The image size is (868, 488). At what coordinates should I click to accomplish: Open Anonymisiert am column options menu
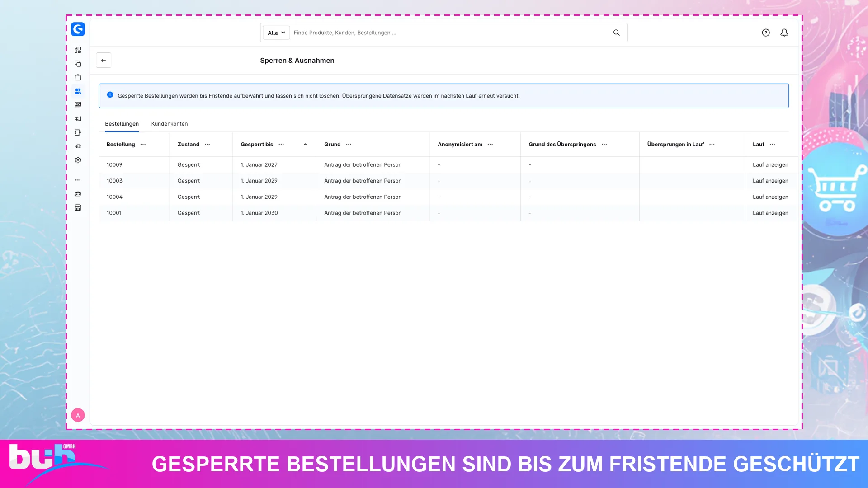point(491,145)
